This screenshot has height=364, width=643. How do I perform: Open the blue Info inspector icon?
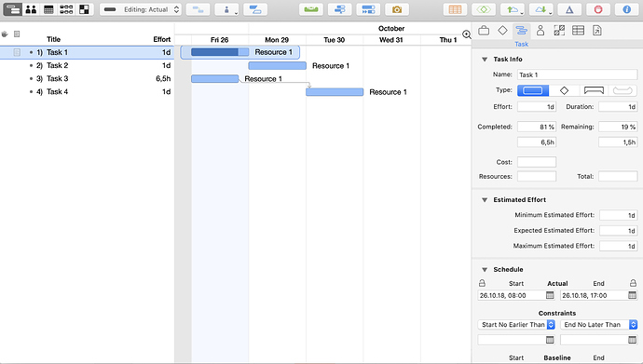point(626,9)
